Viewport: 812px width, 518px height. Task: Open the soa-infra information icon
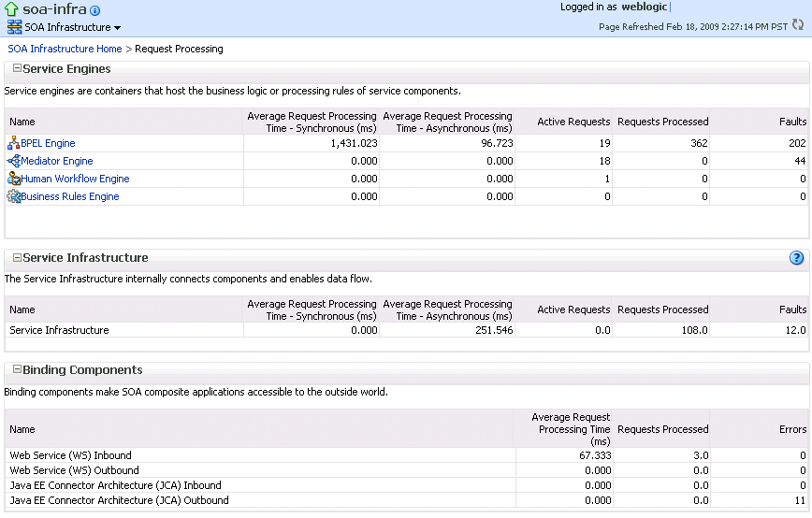(x=94, y=10)
